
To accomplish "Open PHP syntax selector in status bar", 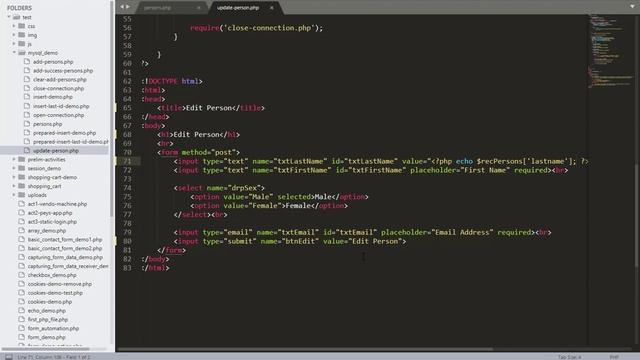I will tap(614, 357).
